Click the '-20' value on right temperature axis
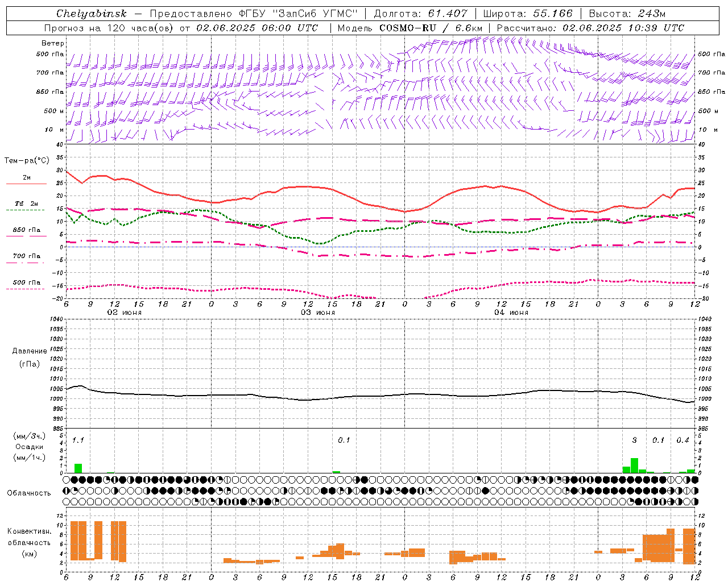 (703, 298)
